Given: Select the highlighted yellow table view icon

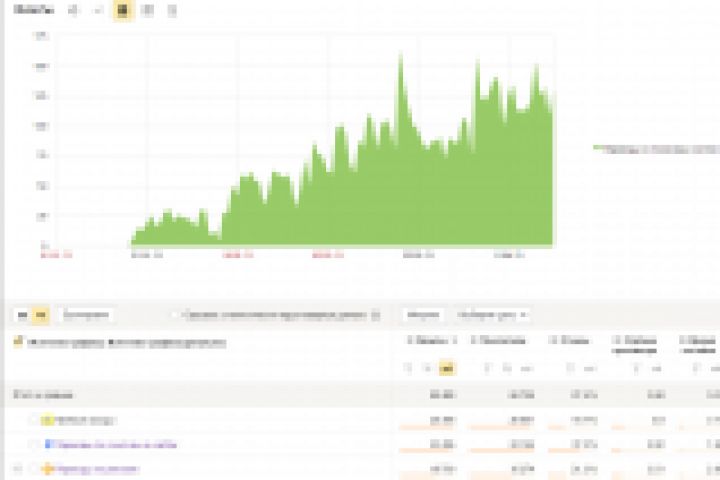Looking at the screenshot, I should pos(41,315).
